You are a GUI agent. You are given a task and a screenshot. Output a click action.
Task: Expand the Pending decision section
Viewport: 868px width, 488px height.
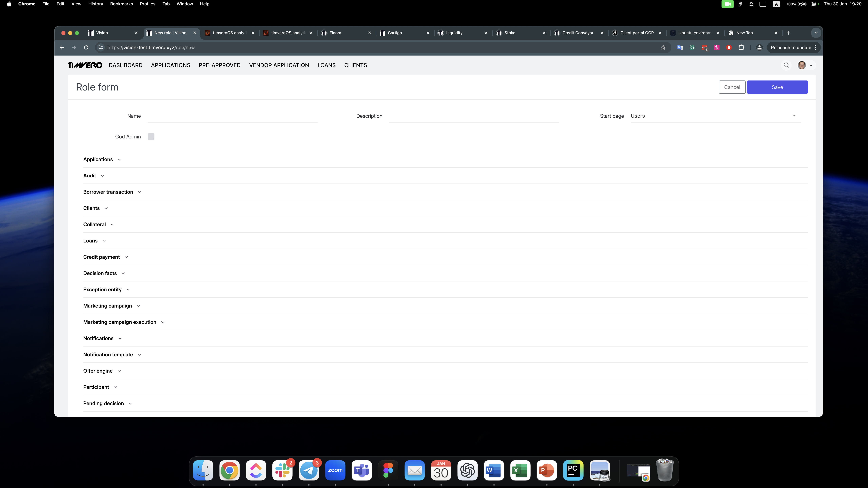pos(107,403)
